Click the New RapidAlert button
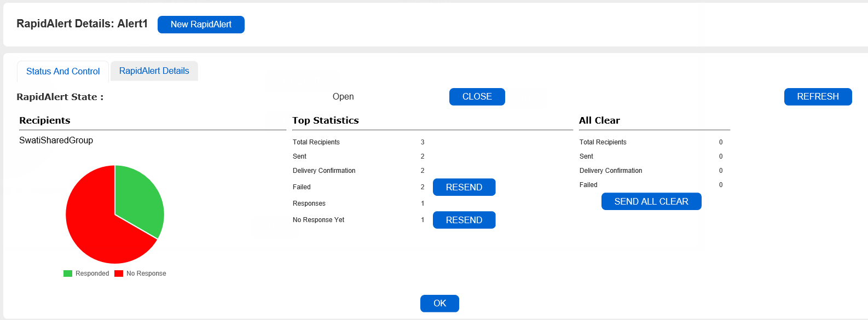Viewport: 868px width, 320px height. click(201, 25)
